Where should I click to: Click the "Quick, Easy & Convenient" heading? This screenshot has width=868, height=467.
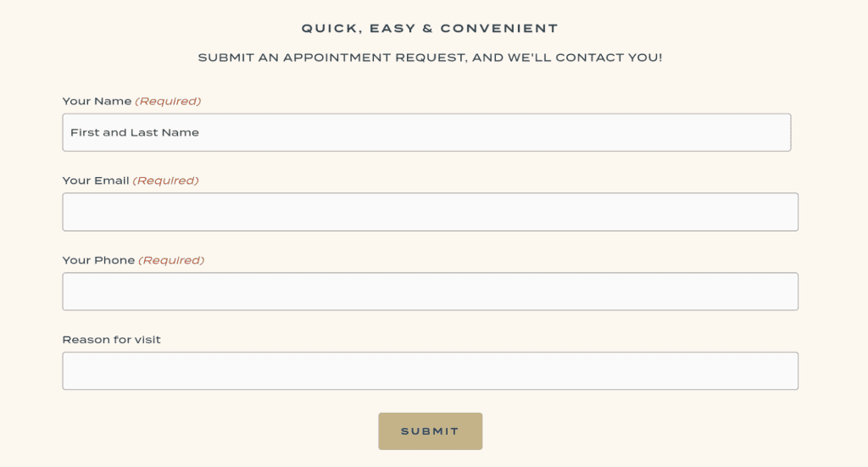pos(430,29)
